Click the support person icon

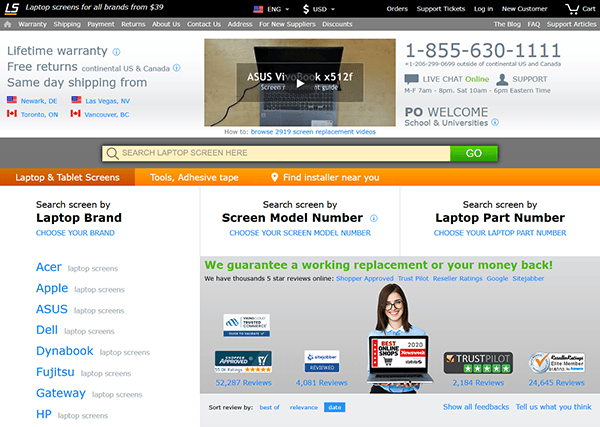(x=502, y=79)
